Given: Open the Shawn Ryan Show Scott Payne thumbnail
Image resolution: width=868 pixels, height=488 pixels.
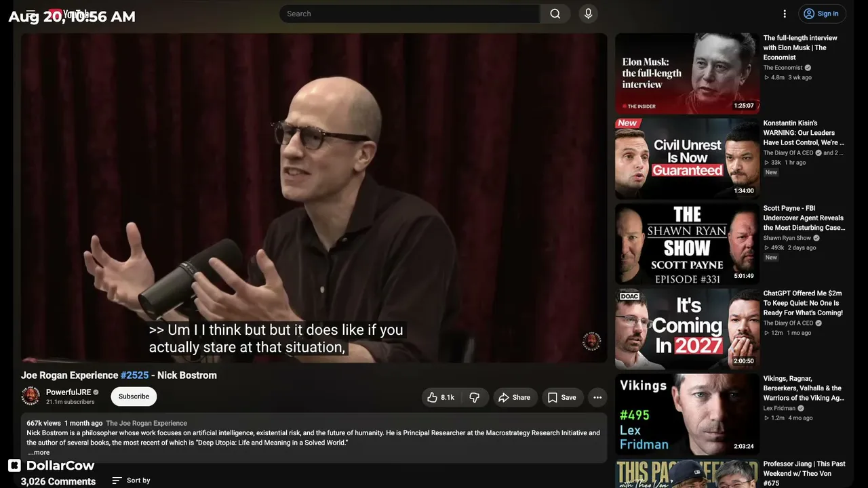Looking at the screenshot, I should coord(688,244).
